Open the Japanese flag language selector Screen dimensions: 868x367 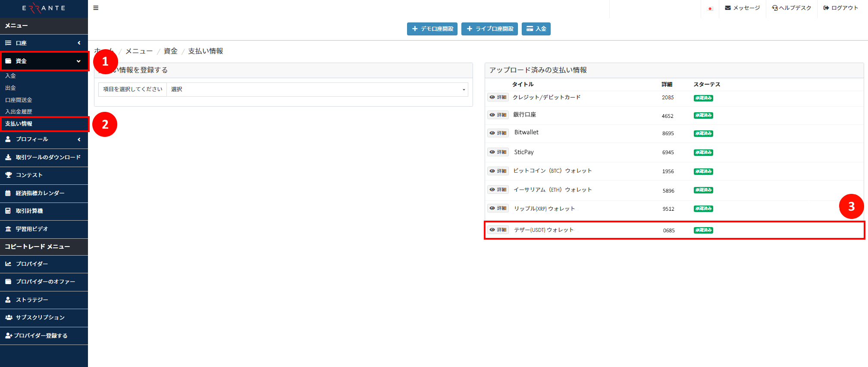710,8
